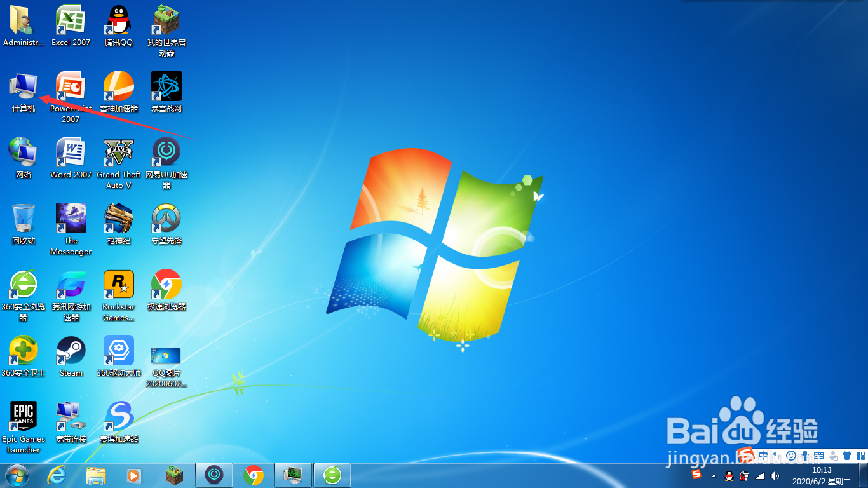
Task: Click the Show desktop button
Action: (x=863, y=475)
